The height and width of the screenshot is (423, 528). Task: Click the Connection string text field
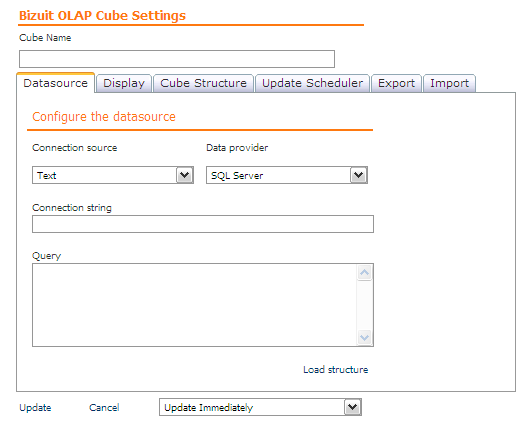coord(203,224)
